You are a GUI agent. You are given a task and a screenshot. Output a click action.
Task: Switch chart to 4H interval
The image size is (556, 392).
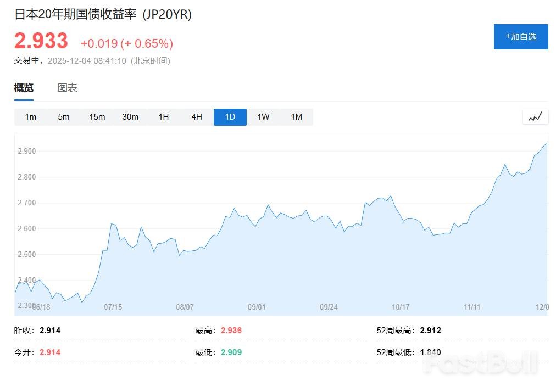point(196,116)
